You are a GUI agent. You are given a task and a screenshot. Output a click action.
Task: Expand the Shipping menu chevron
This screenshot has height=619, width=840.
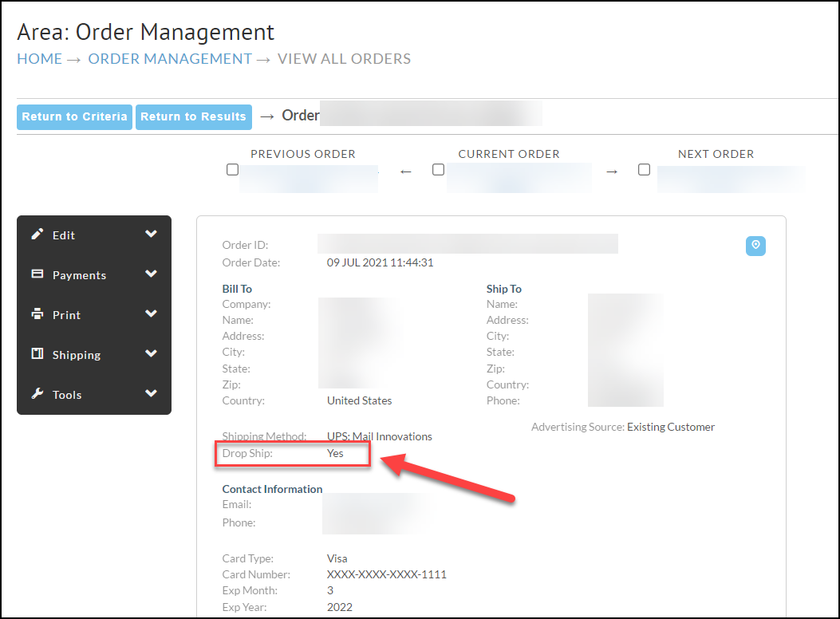tap(151, 353)
